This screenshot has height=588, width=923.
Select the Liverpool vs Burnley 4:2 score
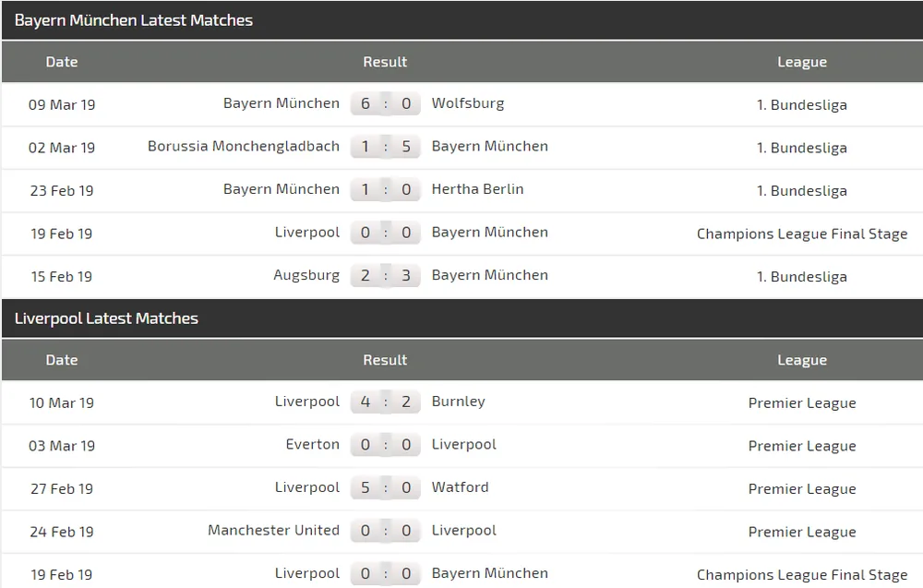pos(386,402)
